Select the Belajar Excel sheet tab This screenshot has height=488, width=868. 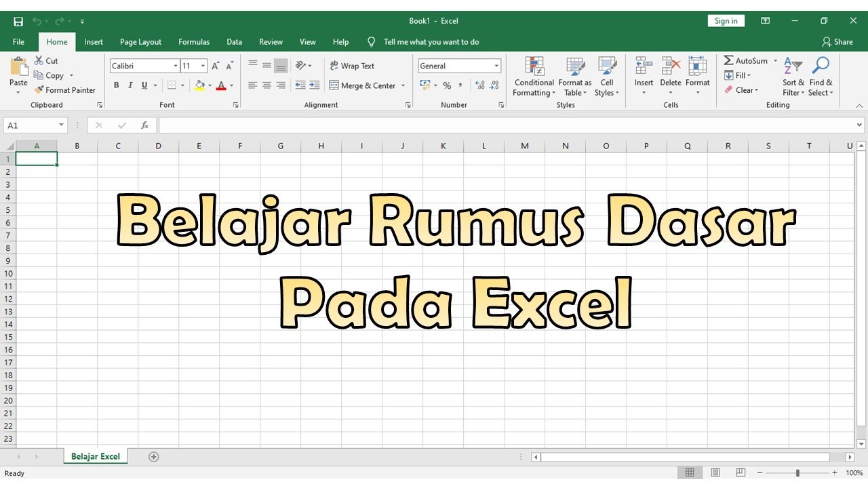click(x=96, y=457)
